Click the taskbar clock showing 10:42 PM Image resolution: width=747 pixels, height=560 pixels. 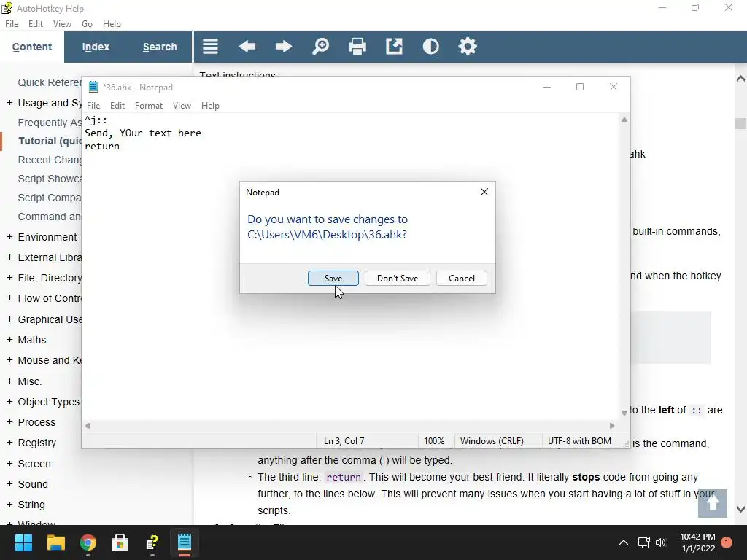697,542
